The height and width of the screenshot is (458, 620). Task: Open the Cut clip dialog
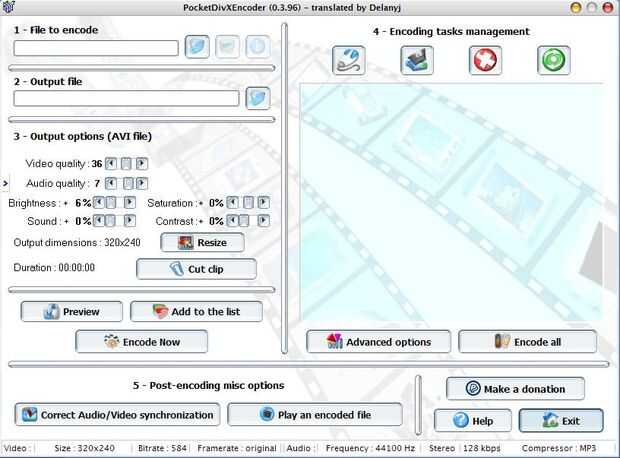(x=197, y=269)
